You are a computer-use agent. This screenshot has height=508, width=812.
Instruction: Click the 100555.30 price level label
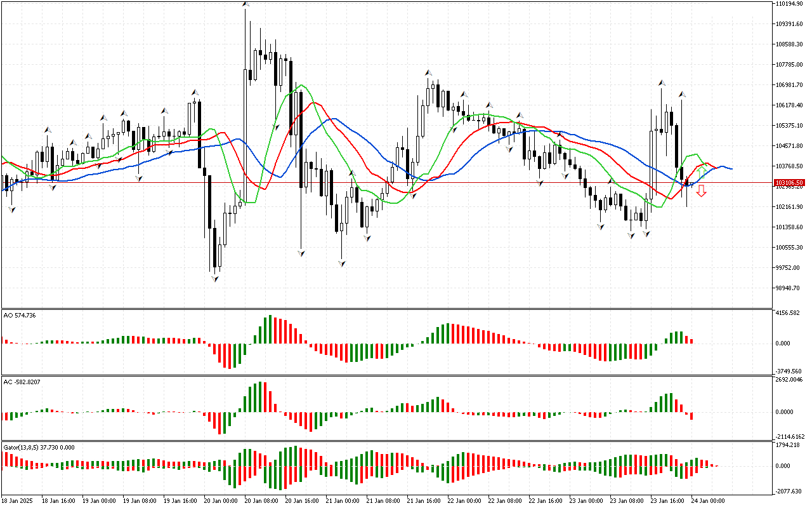[789, 248]
